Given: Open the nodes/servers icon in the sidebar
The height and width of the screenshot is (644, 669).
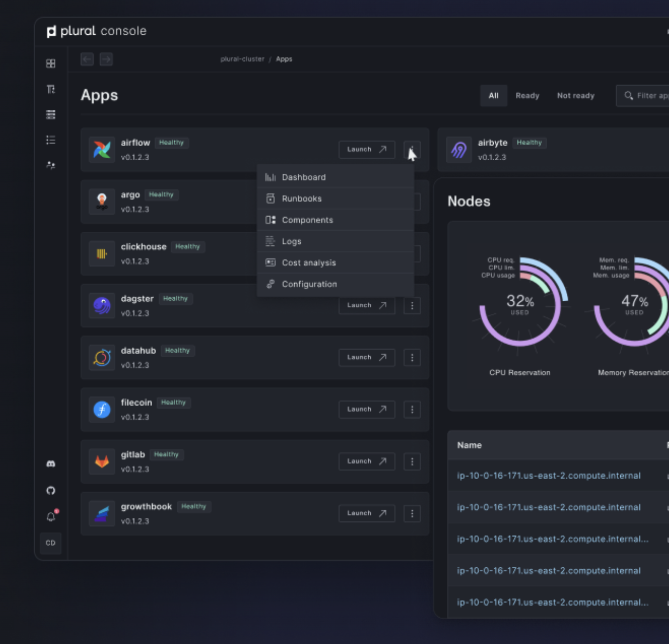Looking at the screenshot, I should (50, 115).
